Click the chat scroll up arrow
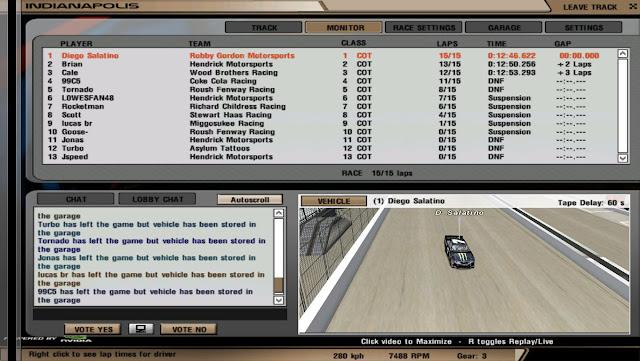 click(x=278, y=213)
